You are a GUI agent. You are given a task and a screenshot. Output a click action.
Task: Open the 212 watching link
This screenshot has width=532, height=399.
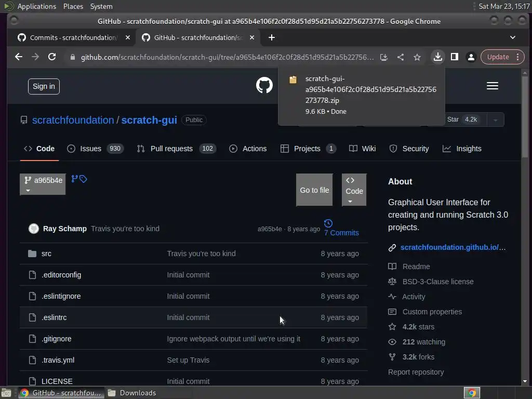click(423, 342)
